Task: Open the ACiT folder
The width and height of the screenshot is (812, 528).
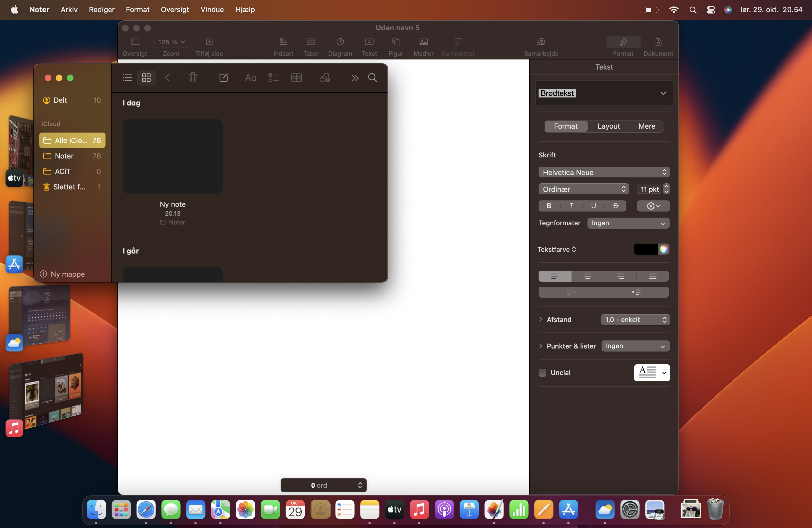Action: click(x=63, y=171)
